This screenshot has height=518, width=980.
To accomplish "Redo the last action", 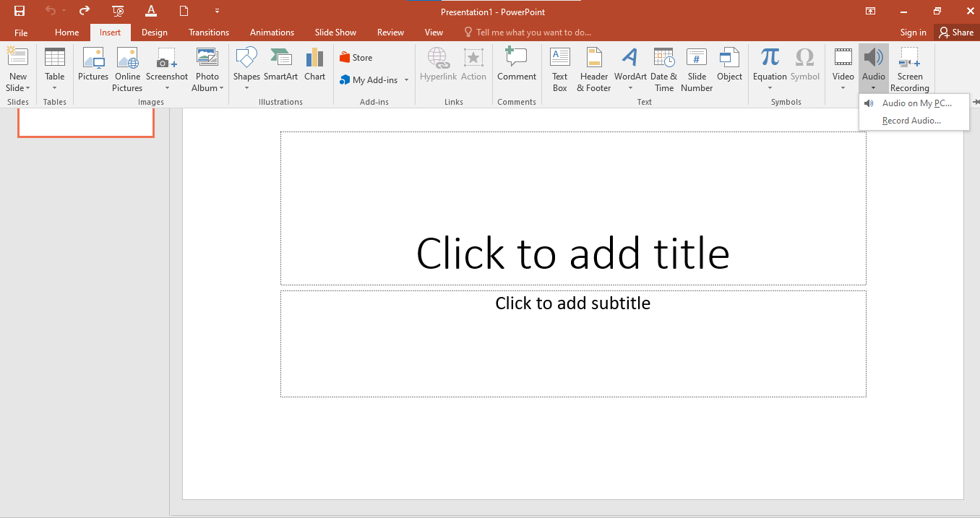I will coord(85,11).
